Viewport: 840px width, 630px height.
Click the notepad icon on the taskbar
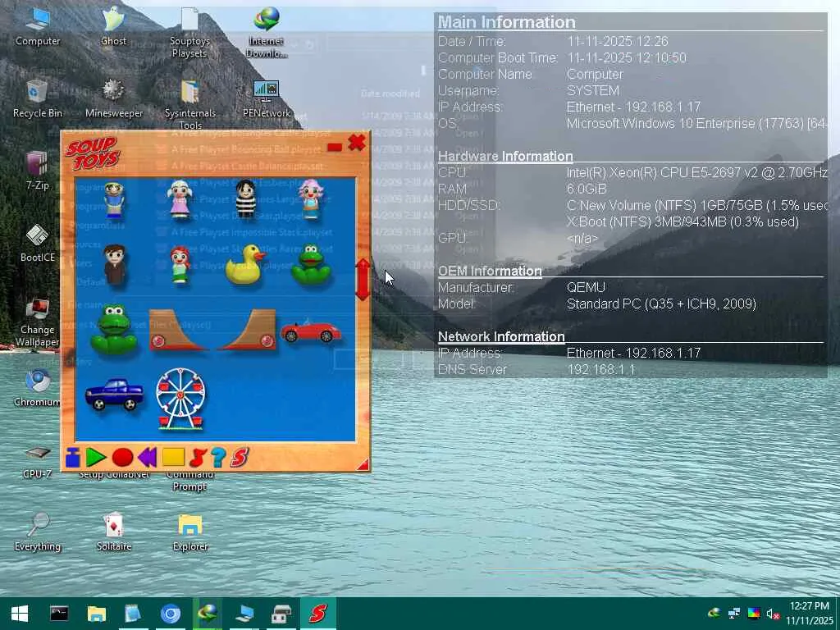133,614
